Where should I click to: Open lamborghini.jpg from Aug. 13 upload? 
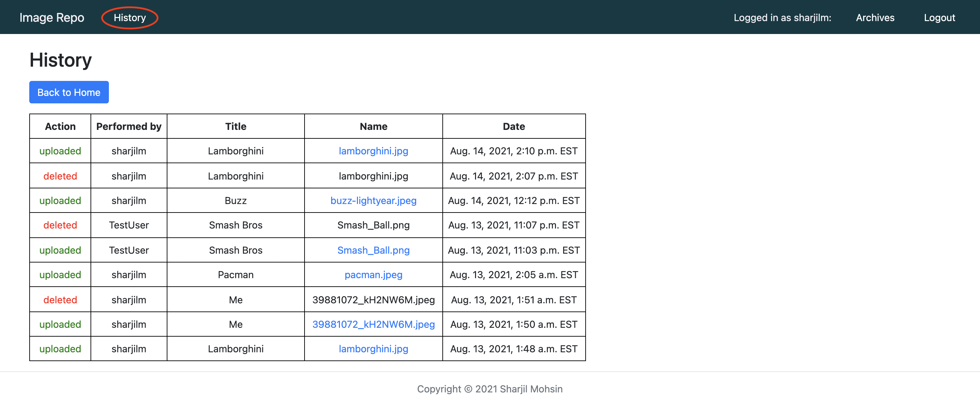coord(373,349)
